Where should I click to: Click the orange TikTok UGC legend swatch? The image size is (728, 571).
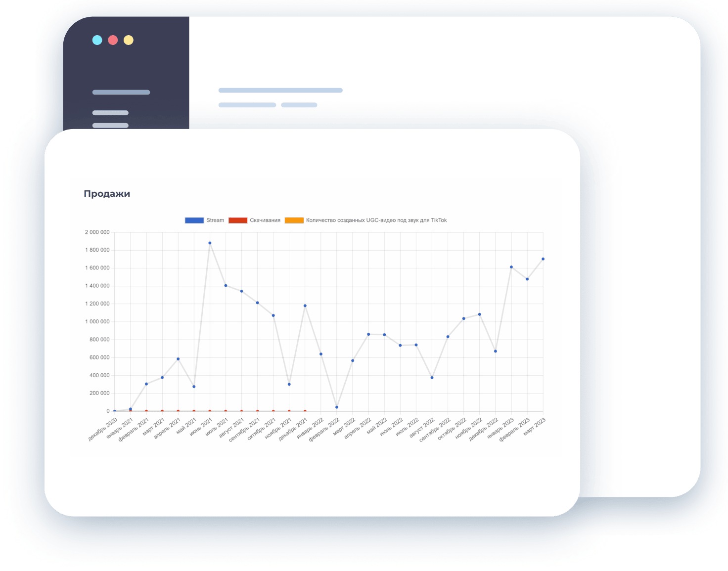(294, 220)
